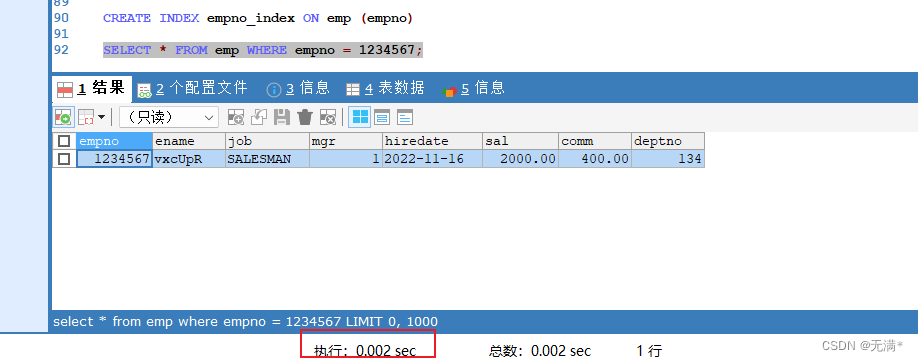Screen dimensions: 918x361
Task: Click the job column header
Action: point(268,141)
